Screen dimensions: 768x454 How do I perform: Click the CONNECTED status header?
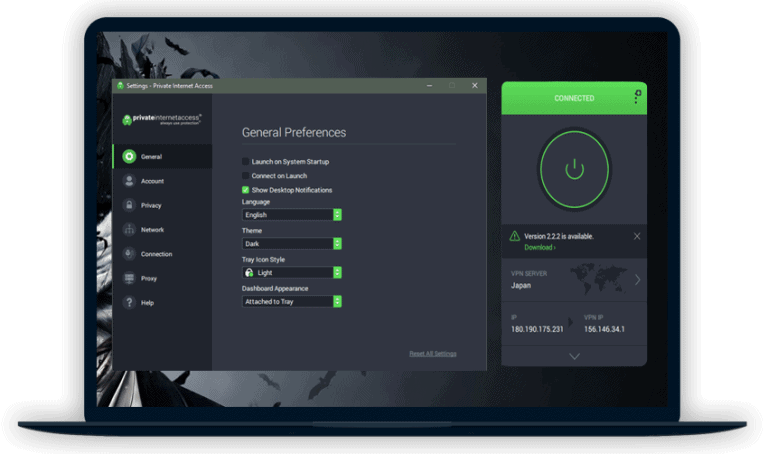click(574, 98)
